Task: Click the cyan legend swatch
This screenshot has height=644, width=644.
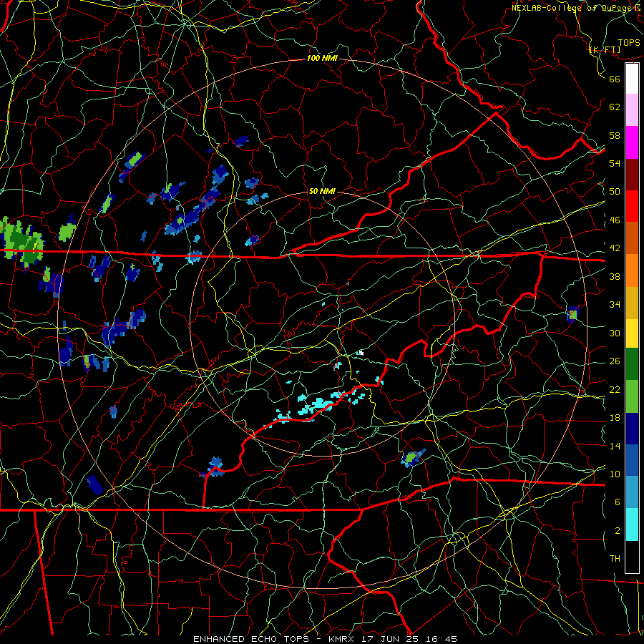Action: coord(632,525)
